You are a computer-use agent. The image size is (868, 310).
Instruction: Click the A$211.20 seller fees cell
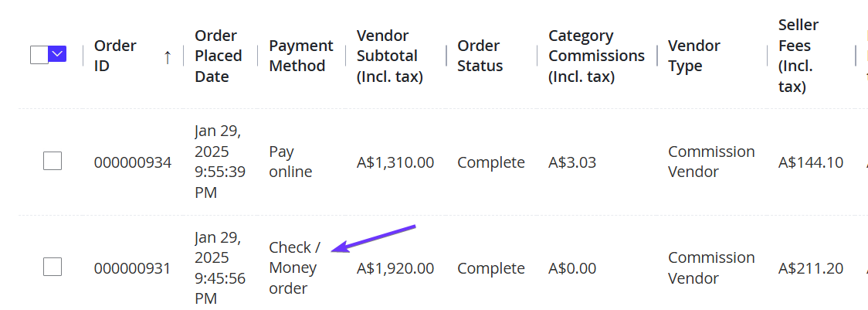click(810, 268)
